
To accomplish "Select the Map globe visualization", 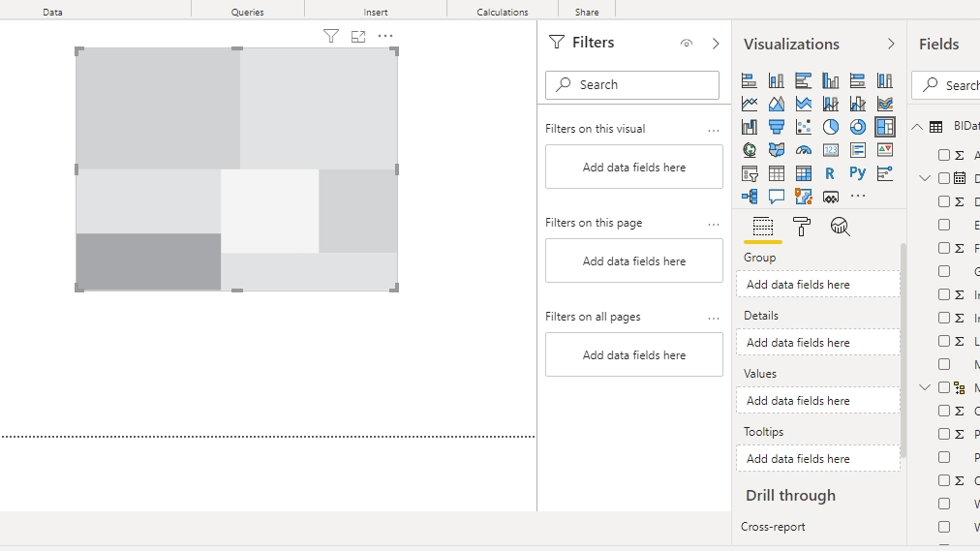I will [750, 150].
